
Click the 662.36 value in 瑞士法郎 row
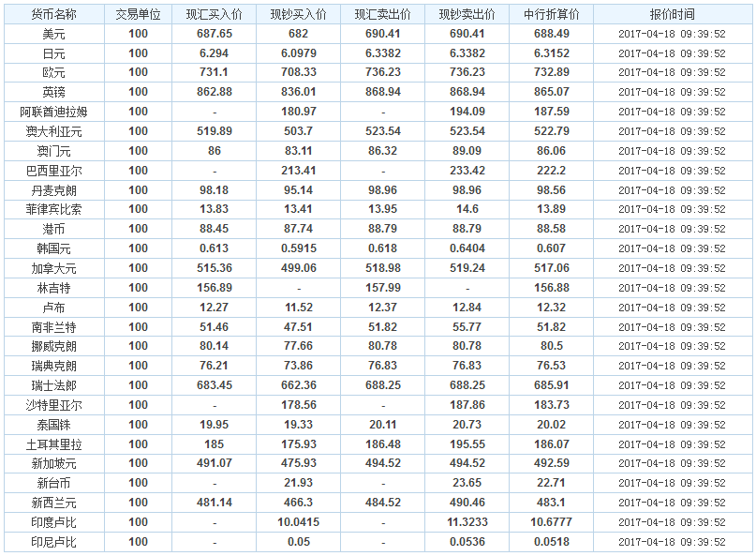point(299,385)
